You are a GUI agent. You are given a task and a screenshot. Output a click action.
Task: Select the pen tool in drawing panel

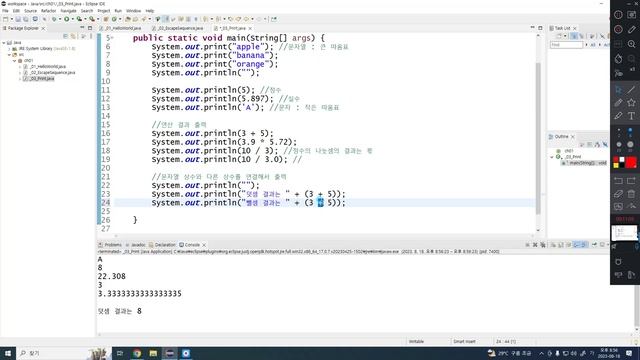(618, 102)
